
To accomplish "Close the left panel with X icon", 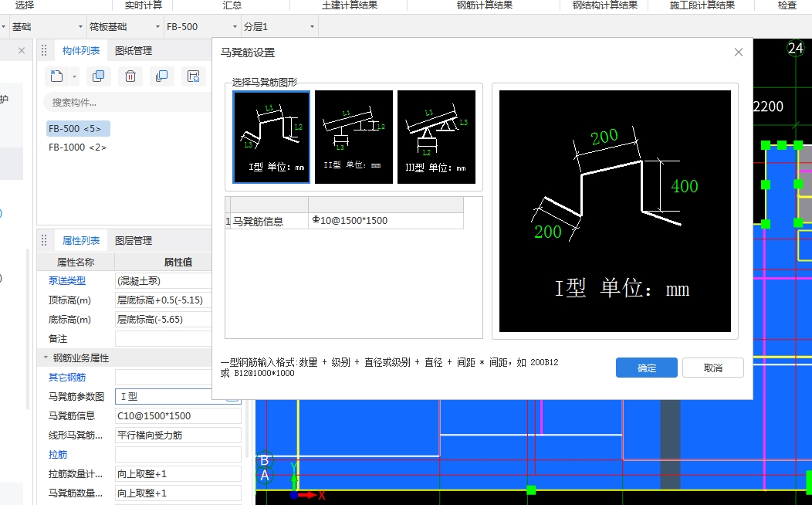I will [22, 50].
